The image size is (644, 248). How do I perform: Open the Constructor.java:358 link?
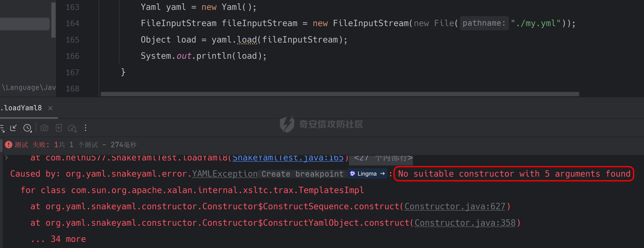(x=465, y=223)
